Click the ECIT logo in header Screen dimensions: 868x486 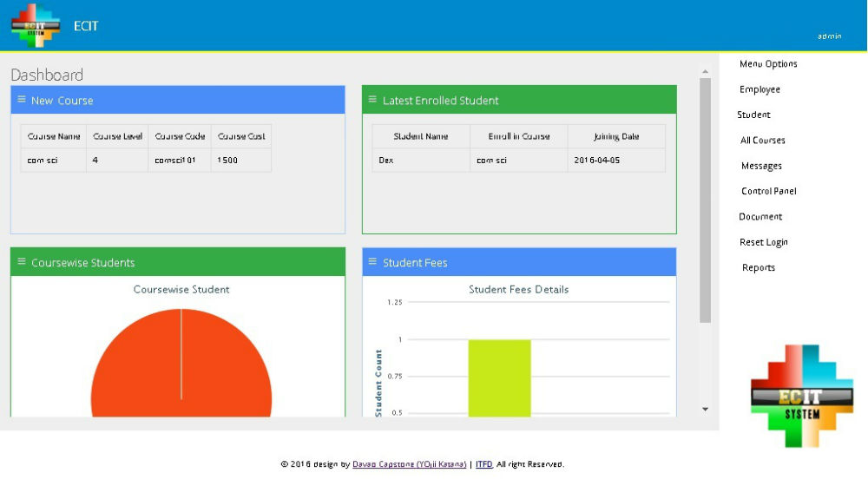pos(36,25)
